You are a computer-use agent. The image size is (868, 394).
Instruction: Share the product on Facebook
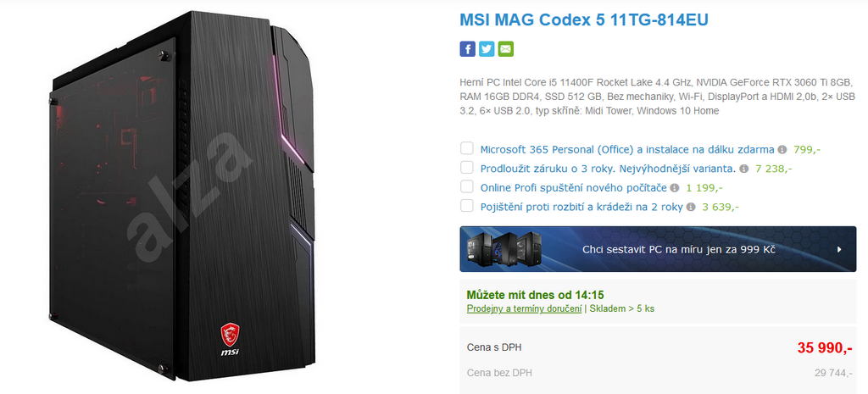(467, 49)
